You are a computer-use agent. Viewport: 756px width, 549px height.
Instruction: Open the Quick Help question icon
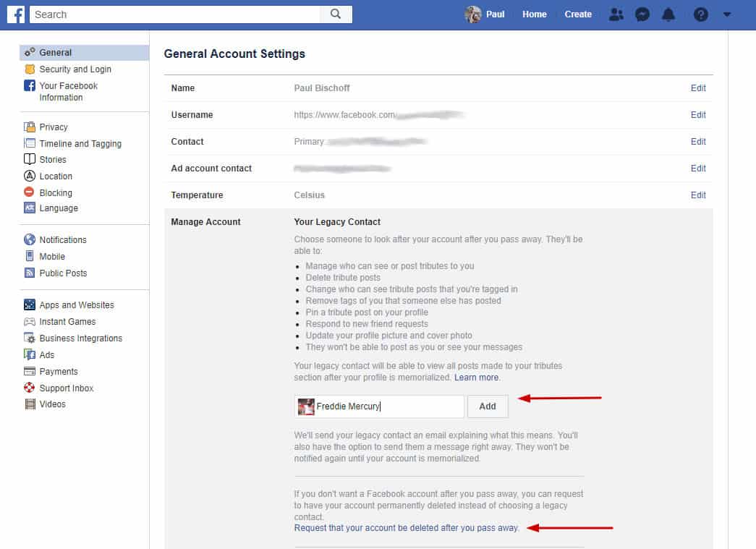(x=700, y=14)
